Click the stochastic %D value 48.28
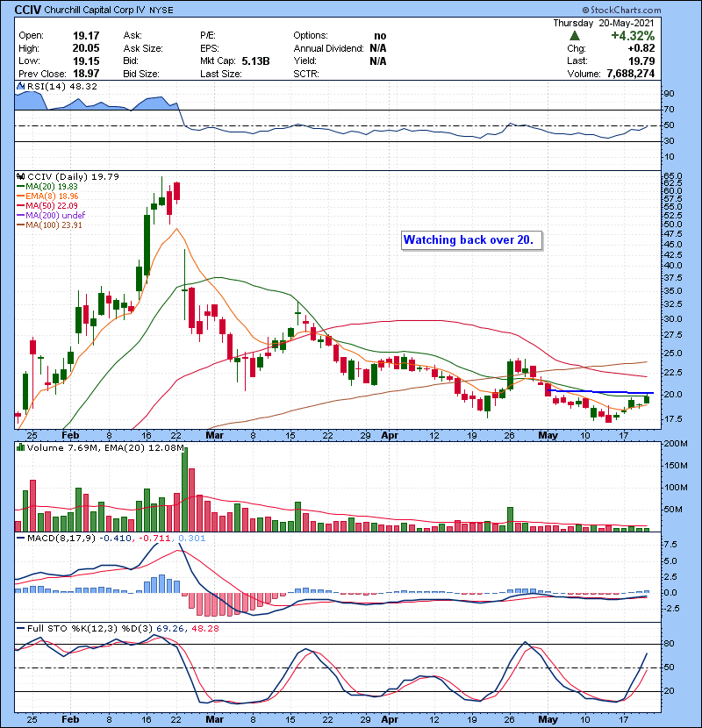 click(204, 628)
